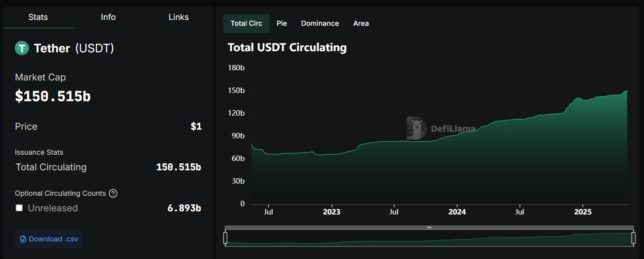Switch the chart to Area view
The image size is (644, 259).
coord(361,23)
